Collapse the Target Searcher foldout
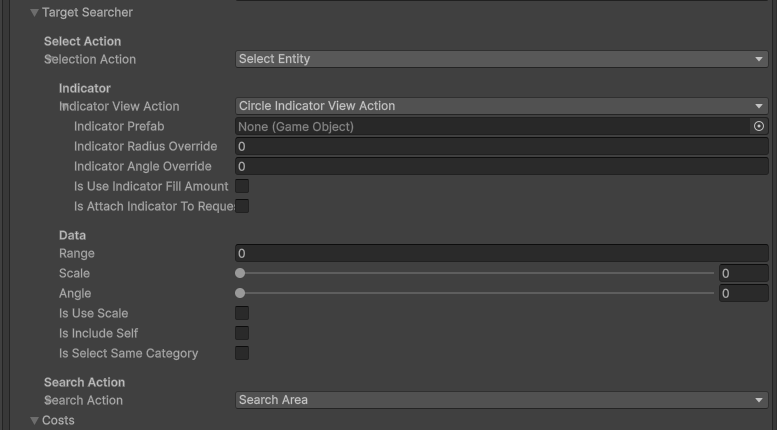This screenshot has height=430, width=777. pyautogui.click(x=35, y=13)
